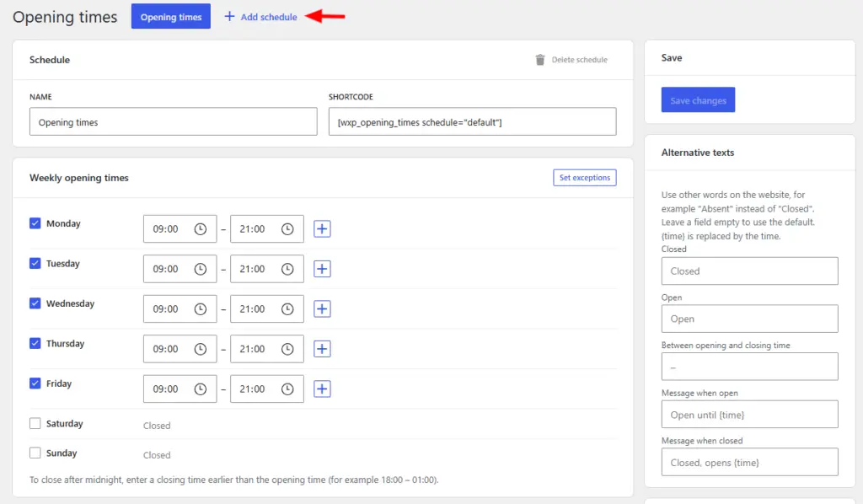863x504 pixels.
Task: Click the trash icon for Delete schedule
Action: [540, 60]
